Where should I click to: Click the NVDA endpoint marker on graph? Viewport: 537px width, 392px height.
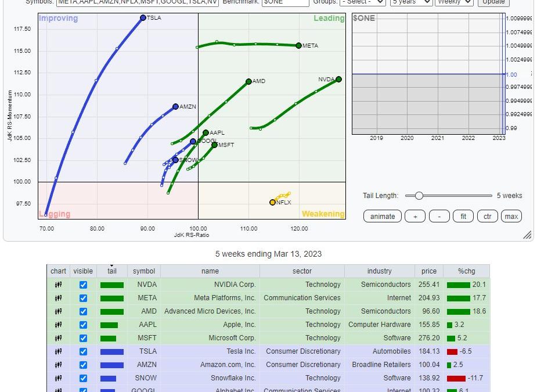pos(338,79)
